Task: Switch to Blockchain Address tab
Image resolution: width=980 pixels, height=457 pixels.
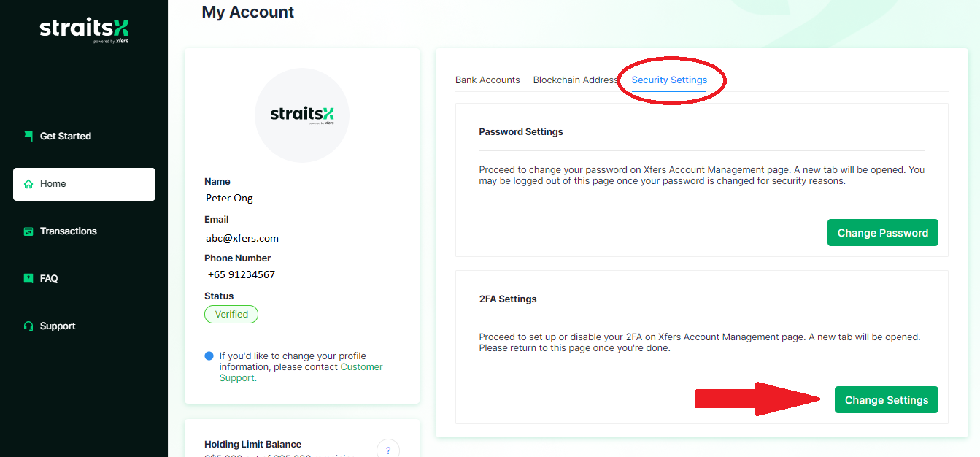Action: tap(575, 80)
